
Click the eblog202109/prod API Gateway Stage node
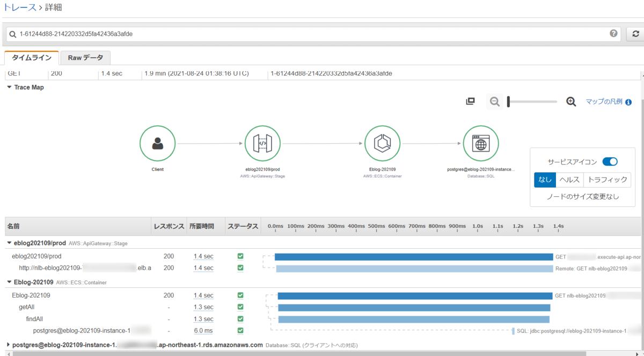[262, 143]
